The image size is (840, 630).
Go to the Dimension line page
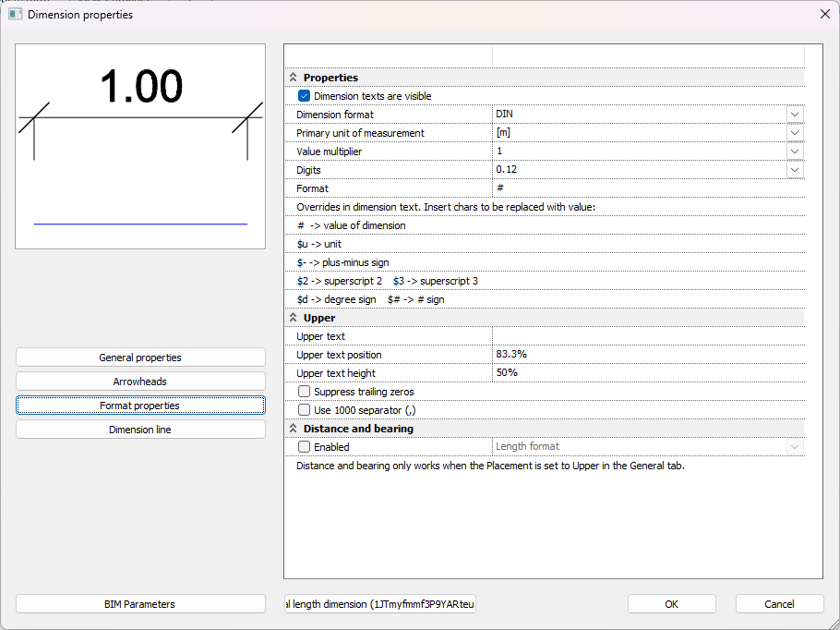(140, 430)
